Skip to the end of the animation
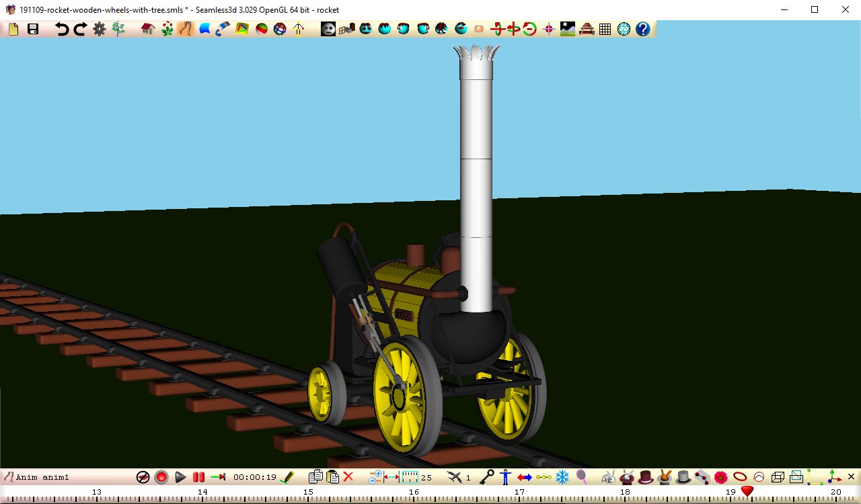The height and width of the screenshot is (504, 861). click(217, 477)
